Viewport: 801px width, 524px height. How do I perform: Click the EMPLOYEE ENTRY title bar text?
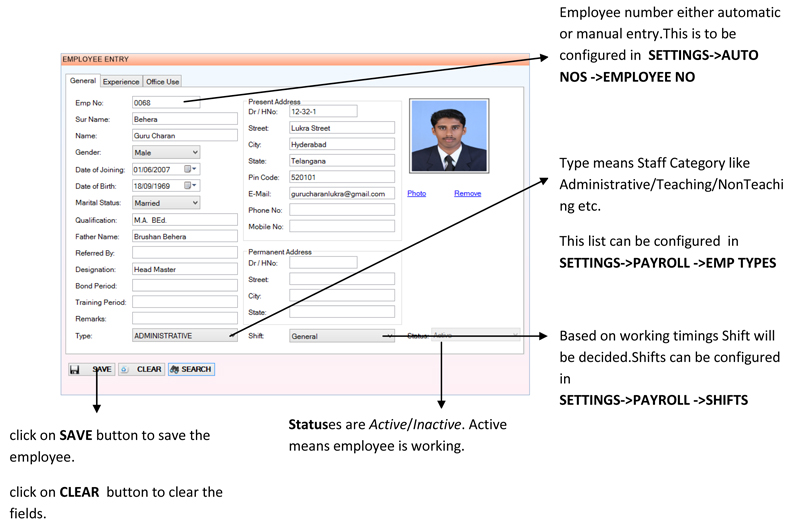(96, 59)
